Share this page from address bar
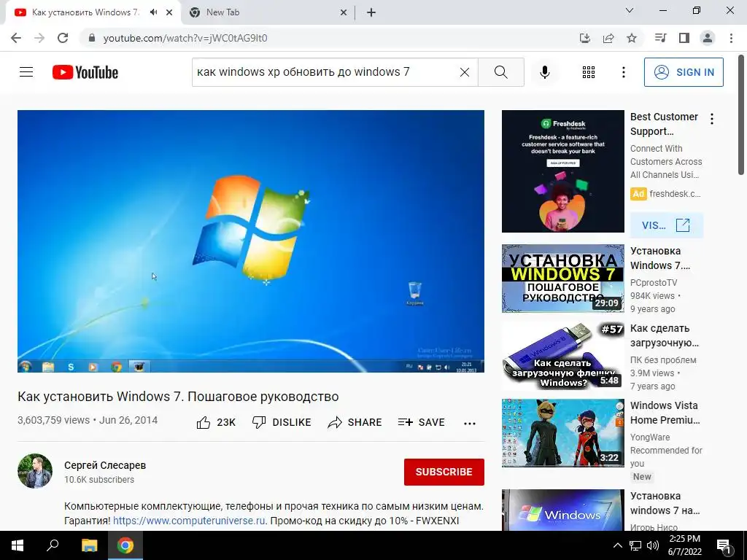This screenshot has width=747, height=560. click(608, 38)
